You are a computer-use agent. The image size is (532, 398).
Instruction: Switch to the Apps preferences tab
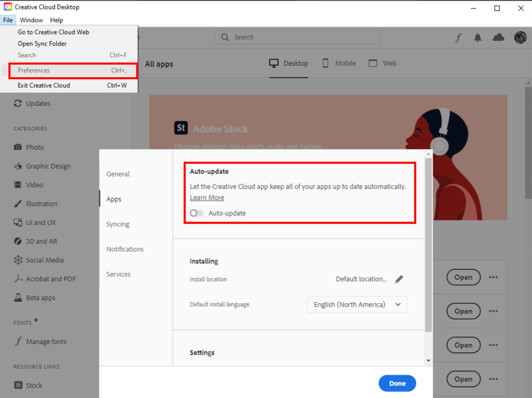[x=113, y=199]
